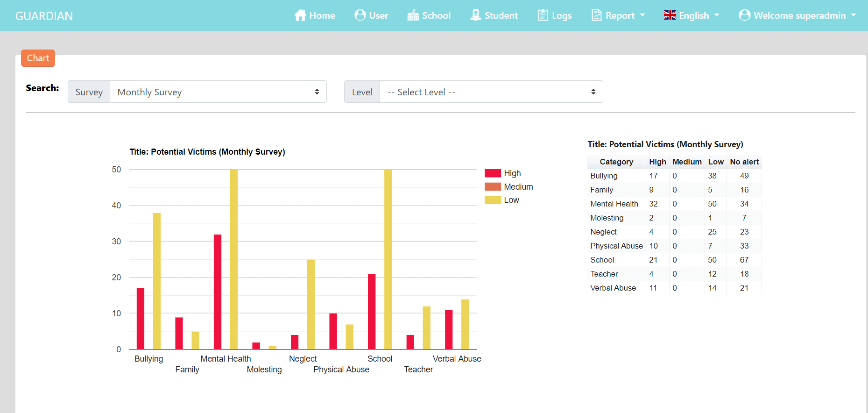Click the GUARDIAN brand link
The height and width of the screenshot is (413, 868).
[44, 16]
